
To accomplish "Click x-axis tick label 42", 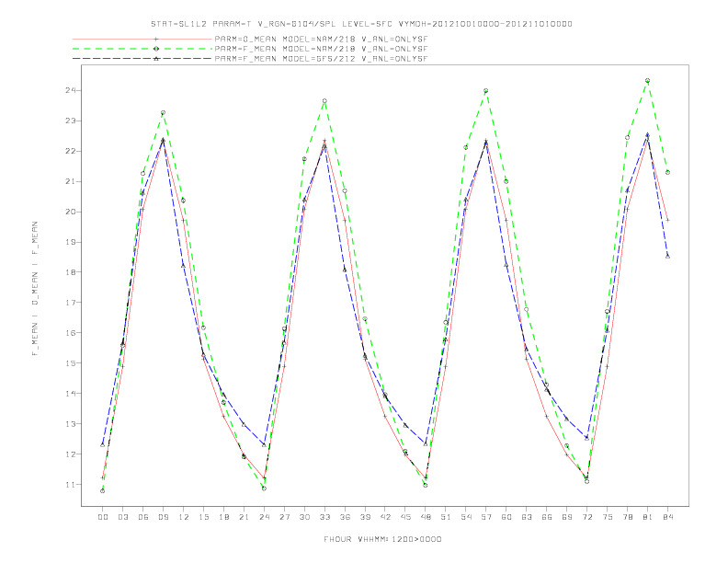I will (x=385, y=517).
